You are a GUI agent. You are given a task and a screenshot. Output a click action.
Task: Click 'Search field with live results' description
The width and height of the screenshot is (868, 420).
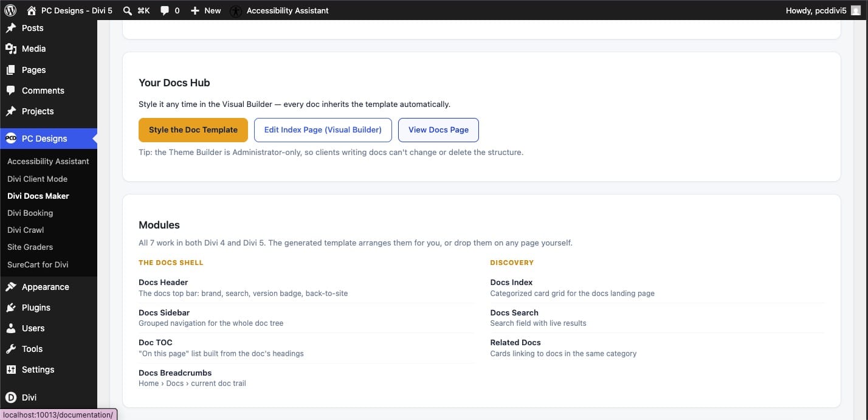pyautogui.click(x=539, y=323)
